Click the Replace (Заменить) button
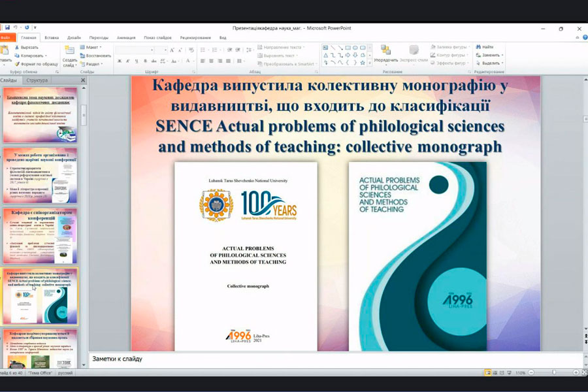Image resolution: width=588 pixels, height=392 pixels. pyautogui.click(x=490, y=56)
